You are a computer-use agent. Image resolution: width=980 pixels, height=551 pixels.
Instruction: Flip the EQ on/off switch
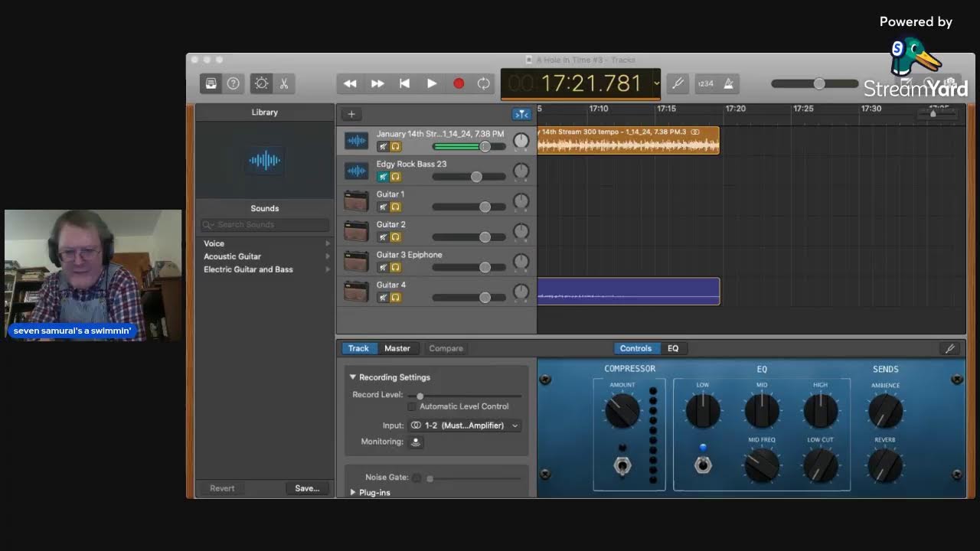tap(703, 464)
